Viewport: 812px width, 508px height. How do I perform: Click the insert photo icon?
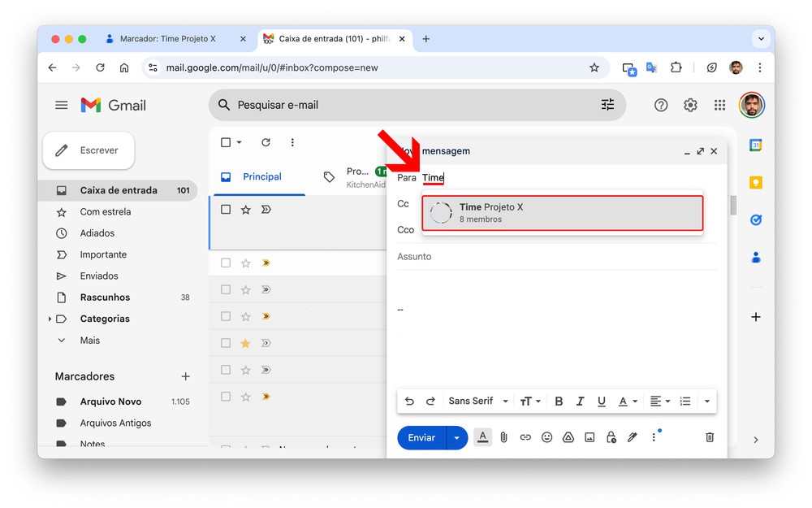coord(590,437)
